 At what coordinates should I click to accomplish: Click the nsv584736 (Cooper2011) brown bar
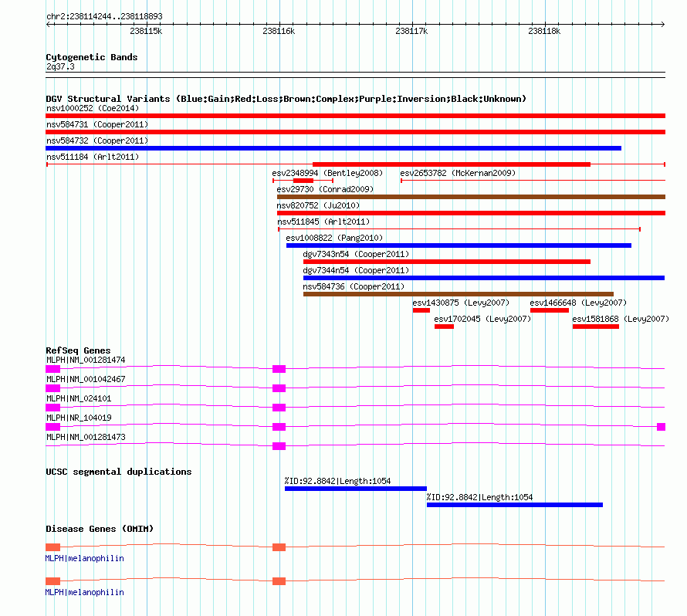459,294
